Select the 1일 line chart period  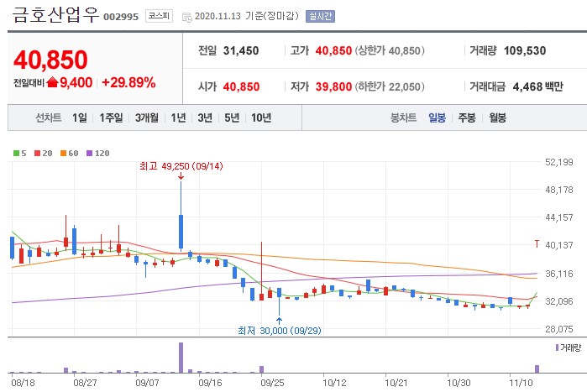[x=80, y=118]
